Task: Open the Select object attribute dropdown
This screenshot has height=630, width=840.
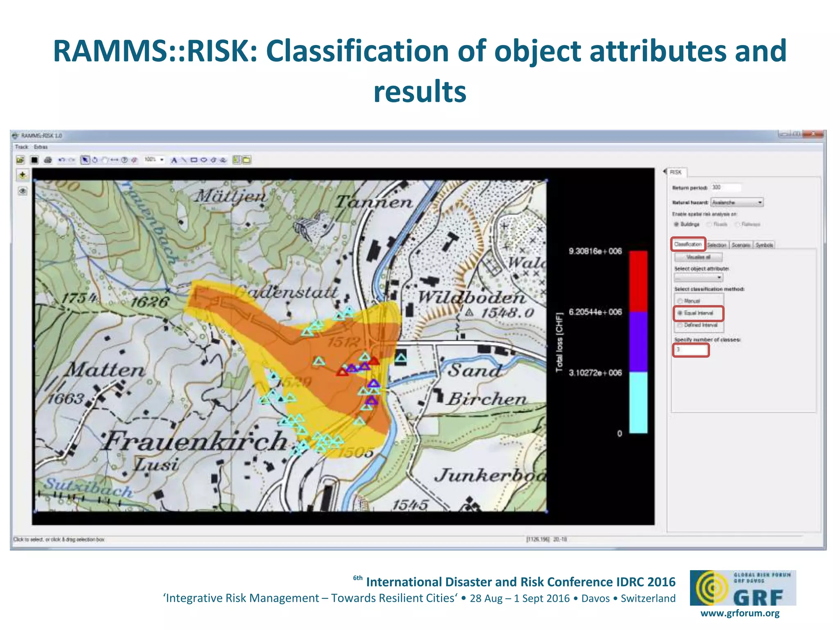Action: (698, 278)
